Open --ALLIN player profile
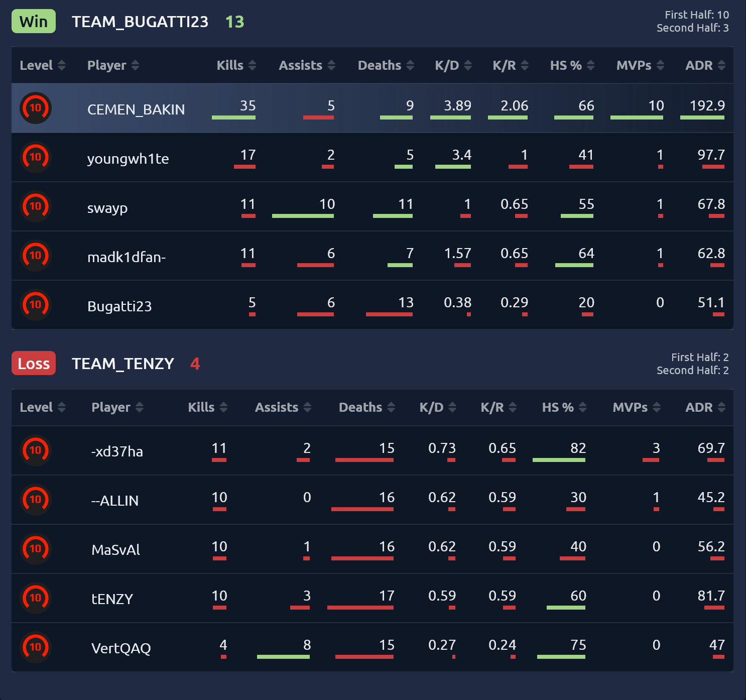 point(115,501)
